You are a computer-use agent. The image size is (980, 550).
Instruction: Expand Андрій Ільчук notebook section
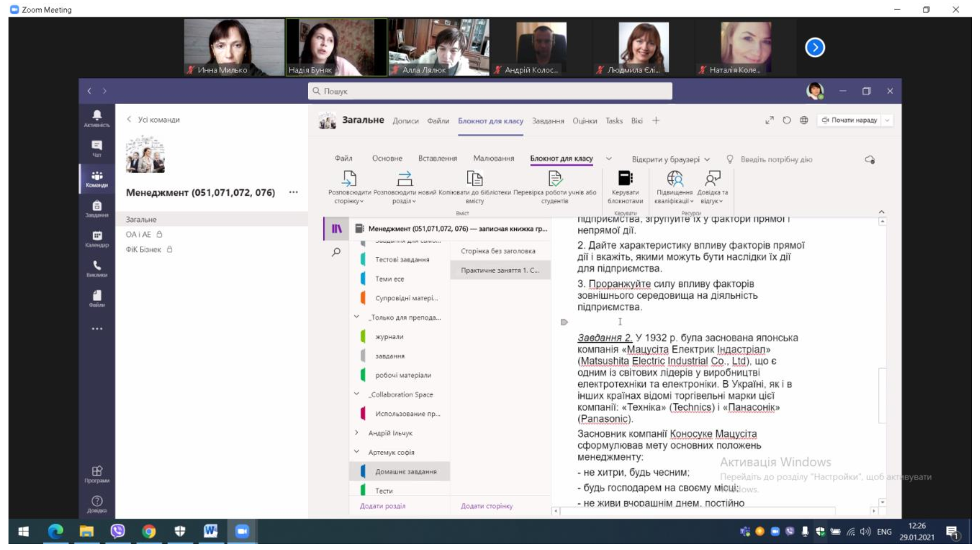(x=357, y=433)
